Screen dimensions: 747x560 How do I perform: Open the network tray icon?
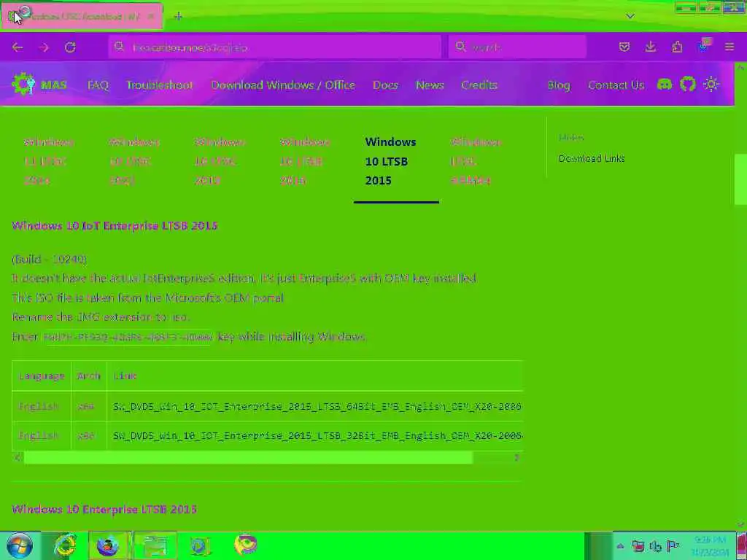click(x=638, y=546)
